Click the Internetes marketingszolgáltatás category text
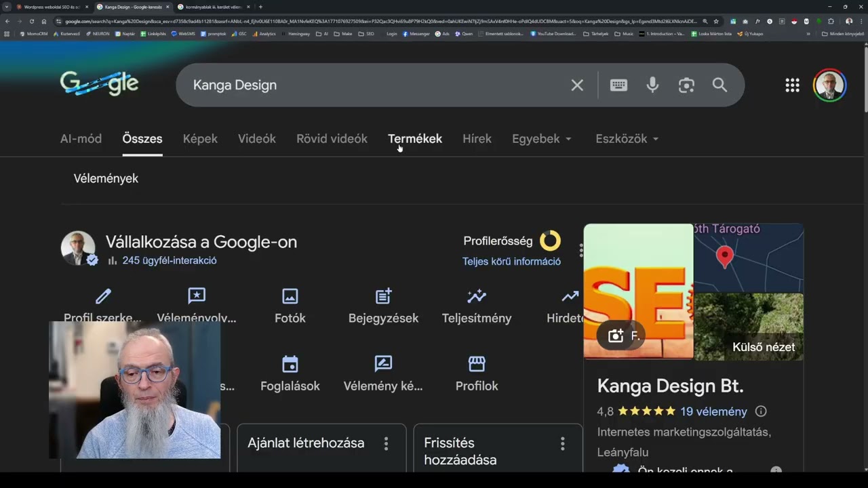This screenshot has width=868, height=488. (x=684, y=432)
